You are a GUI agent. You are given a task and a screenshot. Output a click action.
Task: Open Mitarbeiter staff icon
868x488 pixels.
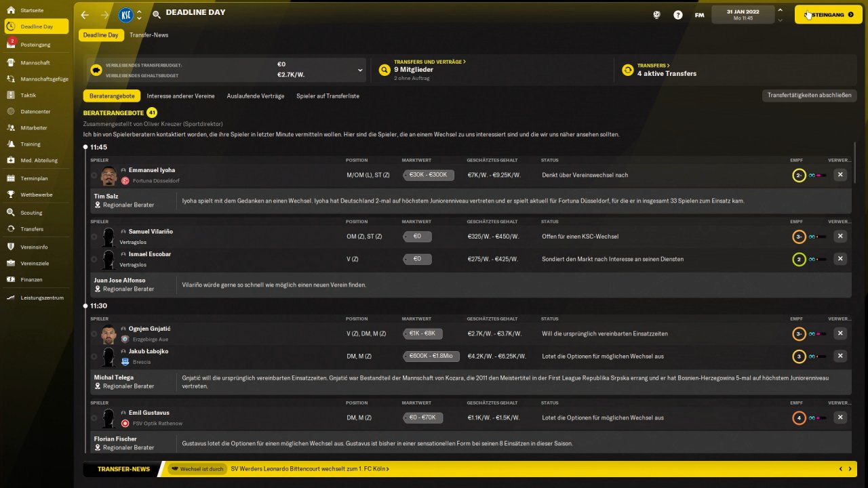[11, 127]
